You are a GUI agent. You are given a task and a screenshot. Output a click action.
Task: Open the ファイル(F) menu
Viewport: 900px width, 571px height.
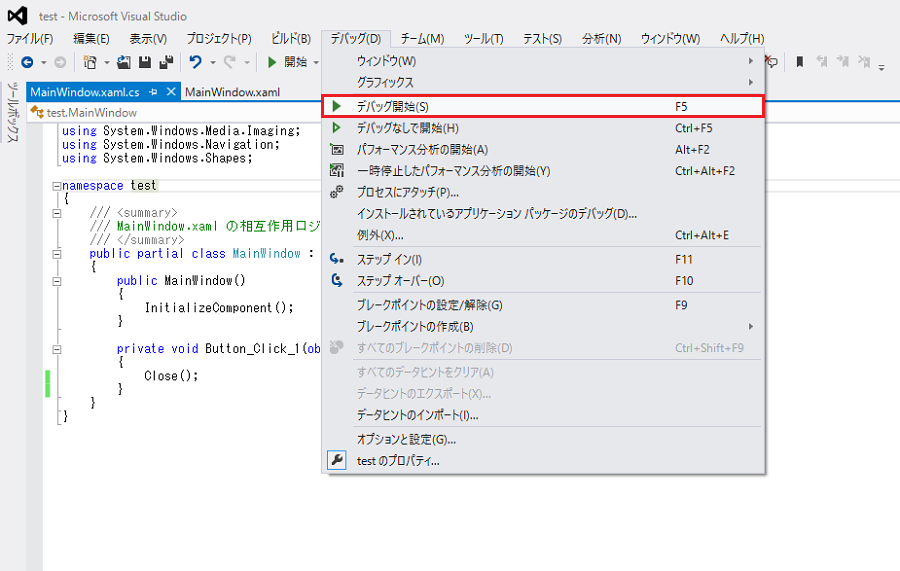tap(30, 38)
